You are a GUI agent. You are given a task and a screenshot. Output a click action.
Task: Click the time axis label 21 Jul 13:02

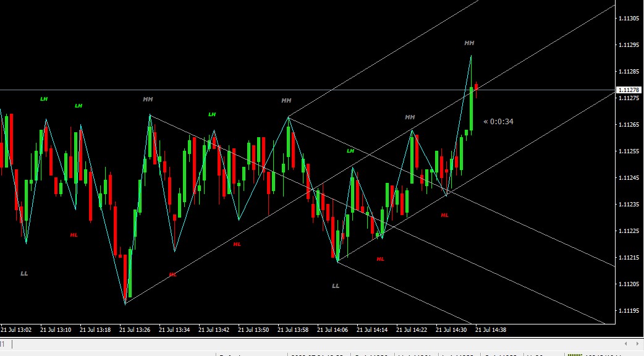coord(16,329)
